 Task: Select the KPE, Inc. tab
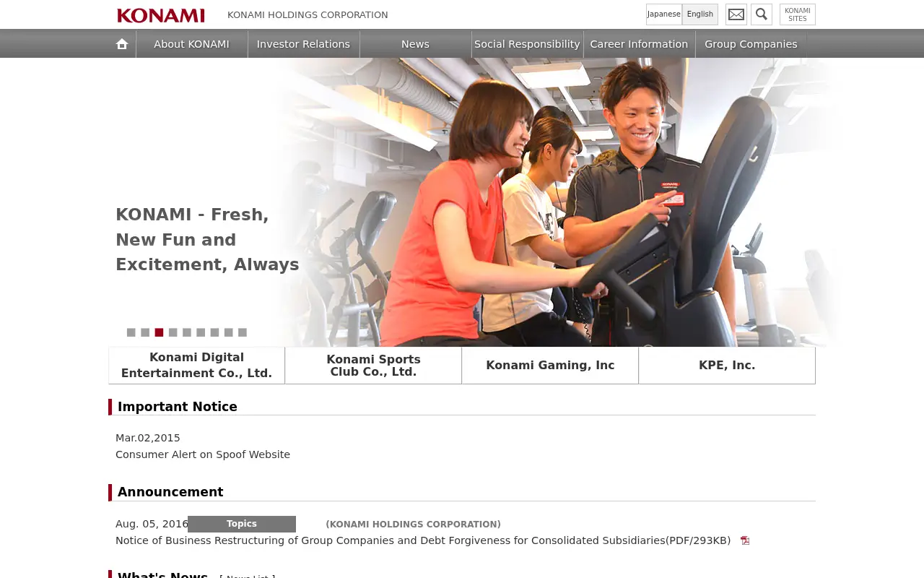point(727,366)
